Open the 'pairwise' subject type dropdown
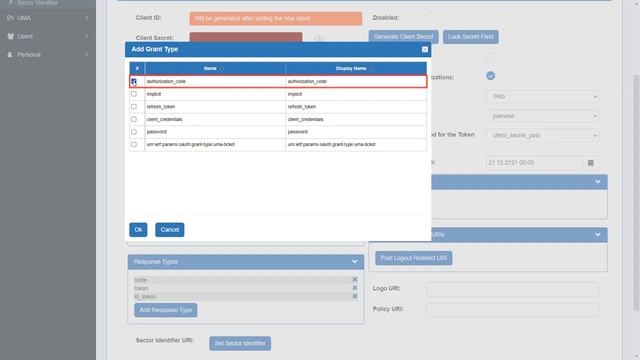Screen dimensions: 640x360 pyautogui.click(x=542, y=116)
